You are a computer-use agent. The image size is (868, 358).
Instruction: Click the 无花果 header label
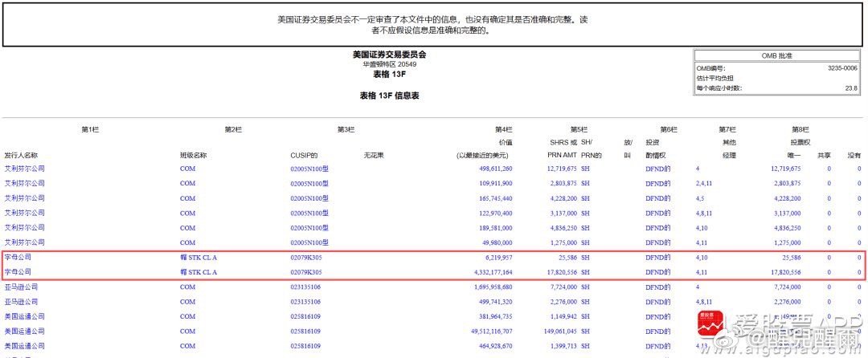(374, 156)
